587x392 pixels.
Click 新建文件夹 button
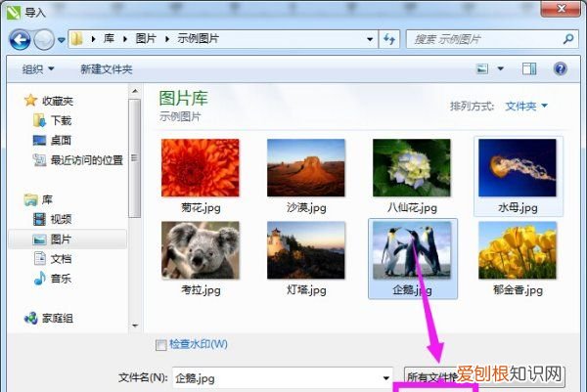pos(107,69)
